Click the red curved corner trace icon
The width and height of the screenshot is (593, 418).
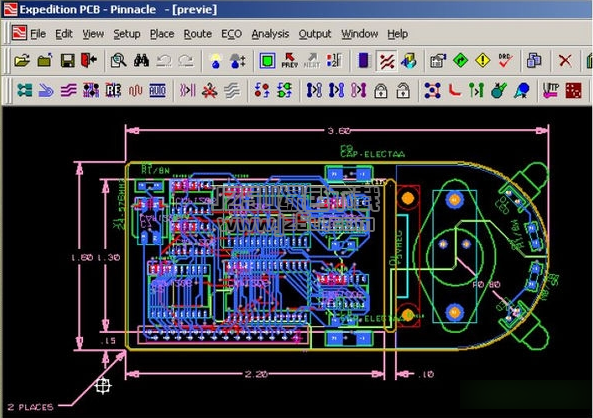[455, 90]
